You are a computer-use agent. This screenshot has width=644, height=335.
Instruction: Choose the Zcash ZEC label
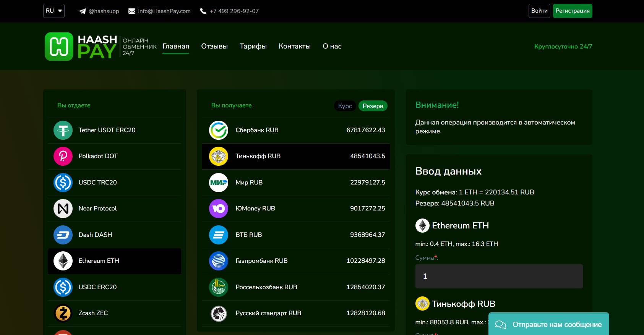coord(93,313)
